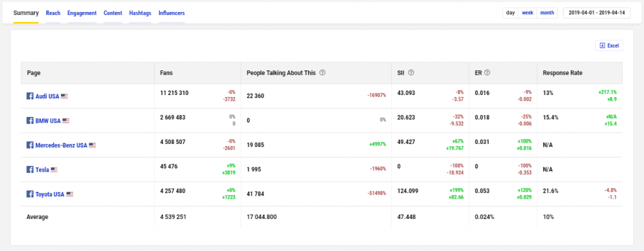Image resolution: width=644 pixels, height=251 pixels.
Task: Select the month granularity option
Action: click(547, 13)
